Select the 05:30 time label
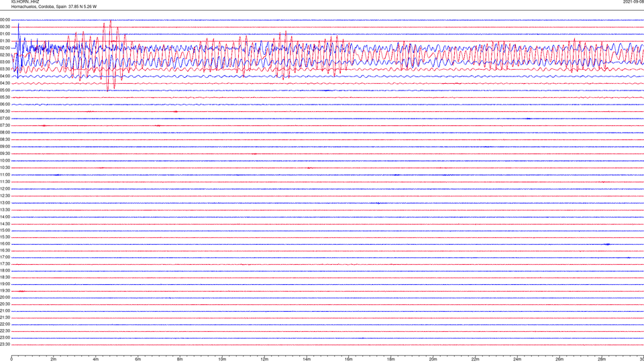This screenshot has width=644, height=362. 5,97
